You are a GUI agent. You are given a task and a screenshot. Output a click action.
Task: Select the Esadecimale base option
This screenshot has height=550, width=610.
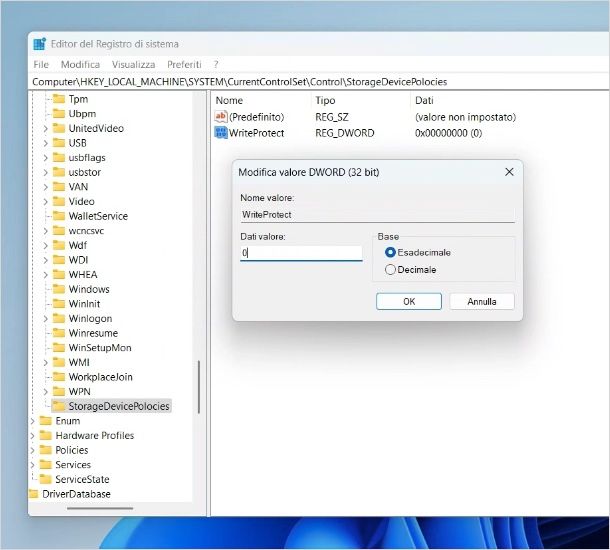[x=391, y=253]
